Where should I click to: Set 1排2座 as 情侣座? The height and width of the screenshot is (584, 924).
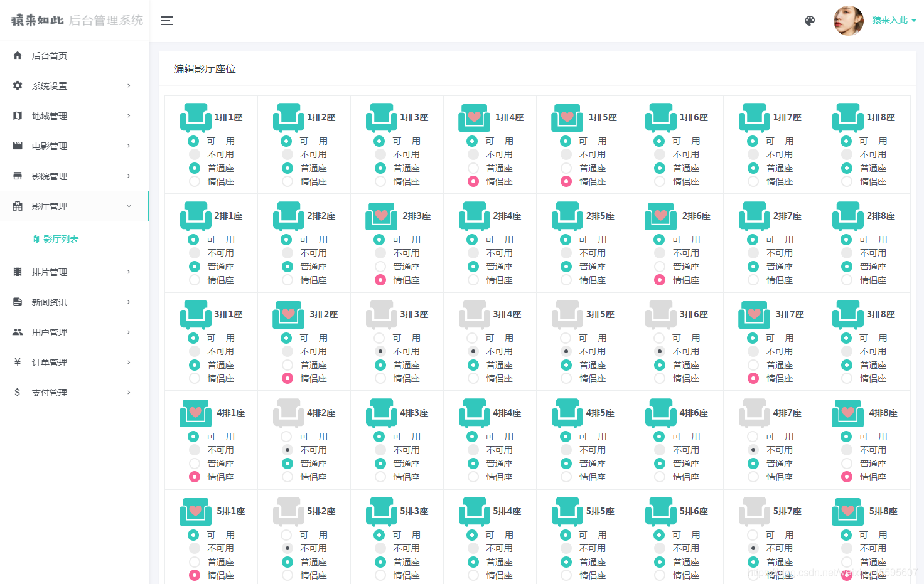pos(287,181)
